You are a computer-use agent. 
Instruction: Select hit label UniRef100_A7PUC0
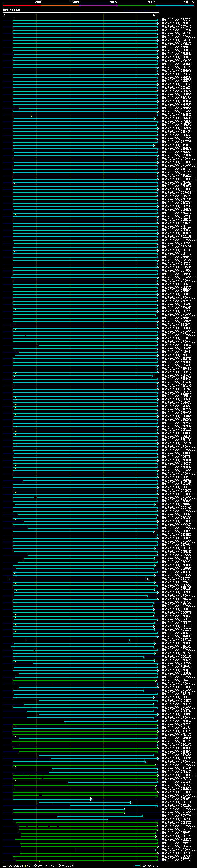176,721
